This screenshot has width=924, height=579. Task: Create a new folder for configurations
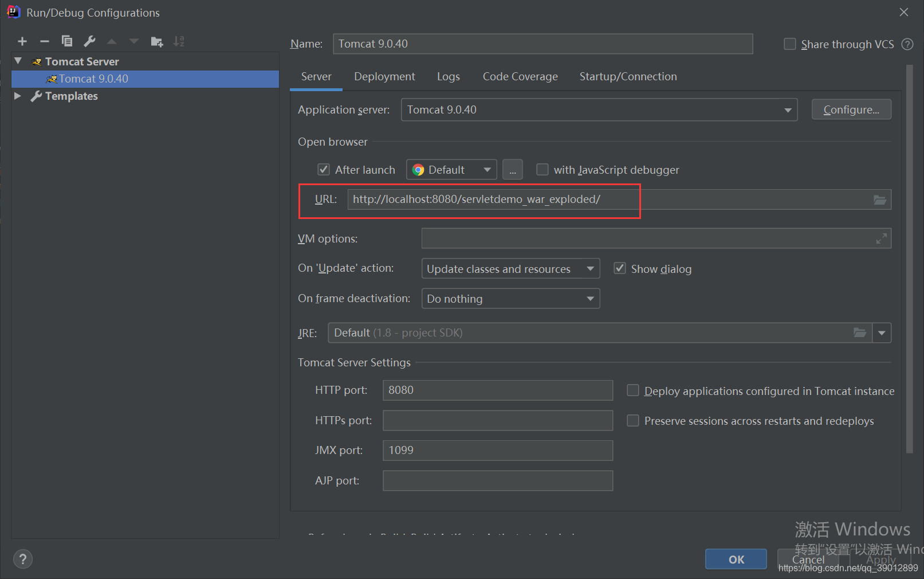click(x=156, y=41)
